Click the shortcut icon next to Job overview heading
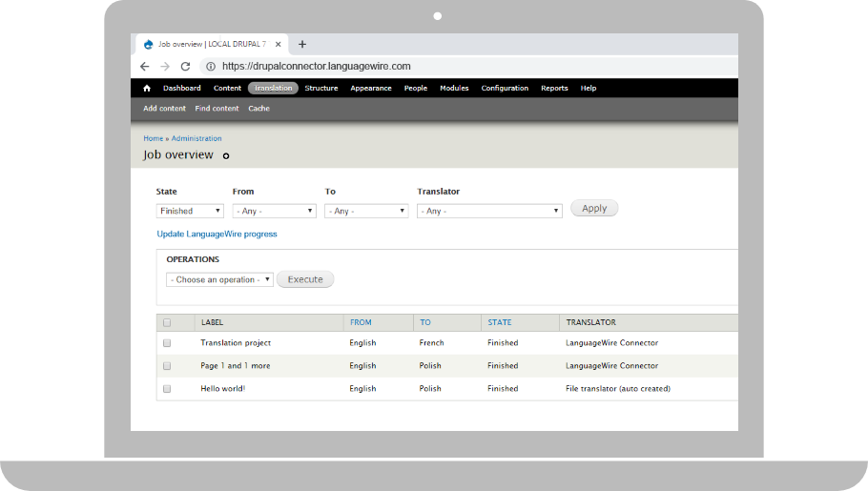 (x=226, y=156)
